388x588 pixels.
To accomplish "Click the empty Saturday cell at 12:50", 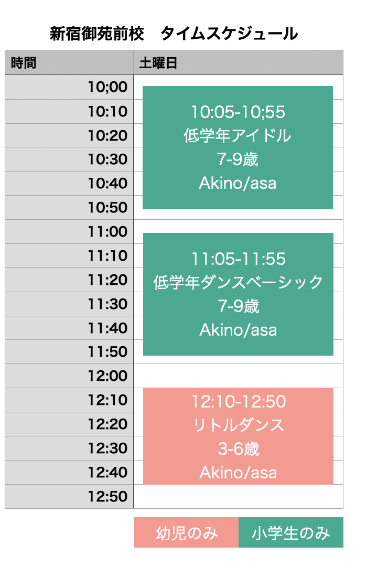I will (x=238, y=497).
